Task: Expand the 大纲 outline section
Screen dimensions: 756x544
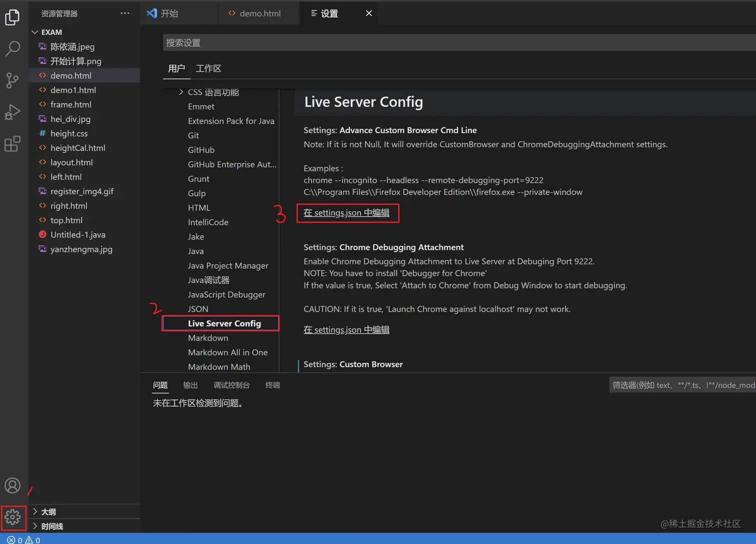Action: 84,511
